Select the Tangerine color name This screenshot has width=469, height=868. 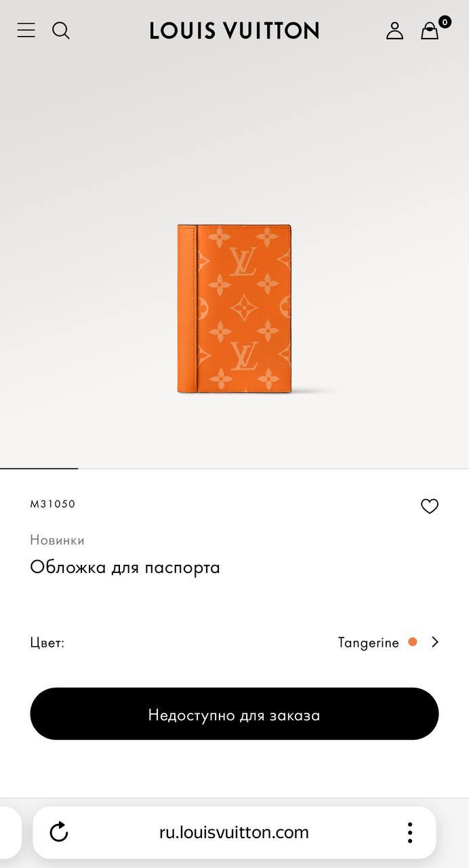pyautogui.click(x=369, y=643)
